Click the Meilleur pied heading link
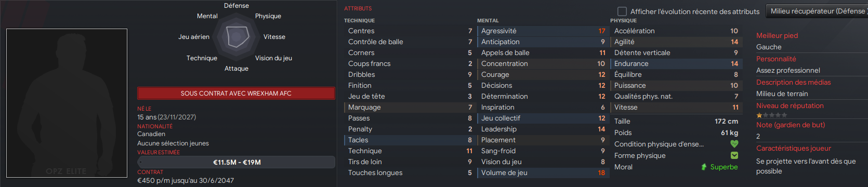 coord(777,35)
